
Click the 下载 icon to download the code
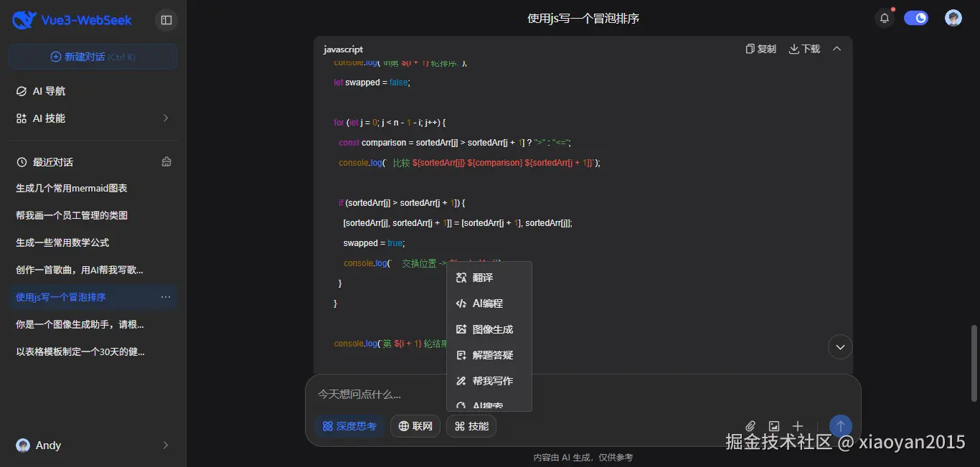804,49
